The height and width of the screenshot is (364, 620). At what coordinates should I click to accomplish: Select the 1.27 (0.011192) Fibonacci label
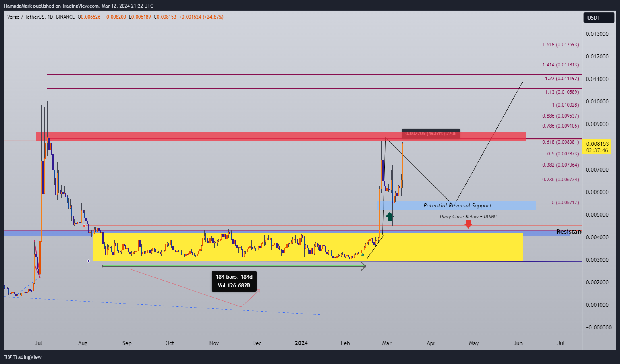click(x=562, y=79)
